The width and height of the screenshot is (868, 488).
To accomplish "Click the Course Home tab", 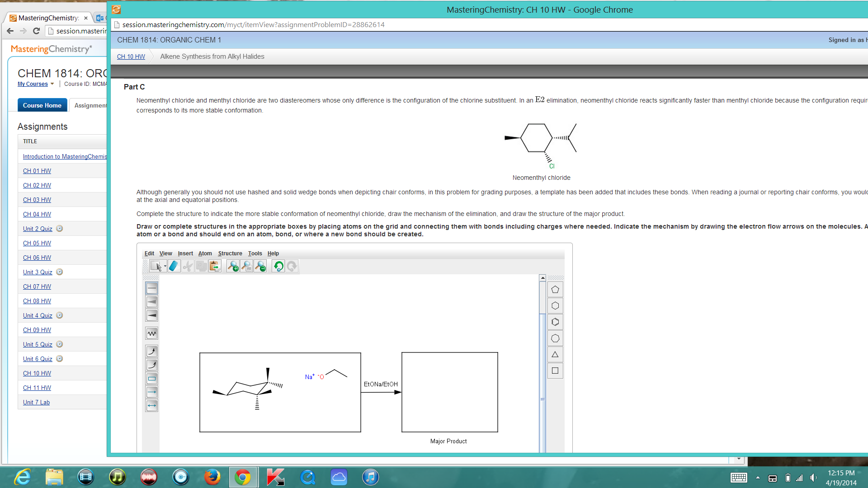I will click(x=42, y=105).
